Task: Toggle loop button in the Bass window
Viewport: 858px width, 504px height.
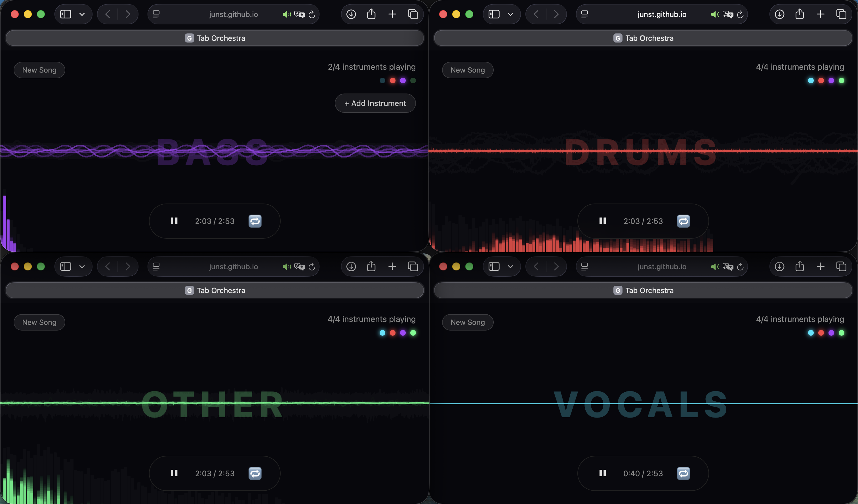Action: point(255,221)
